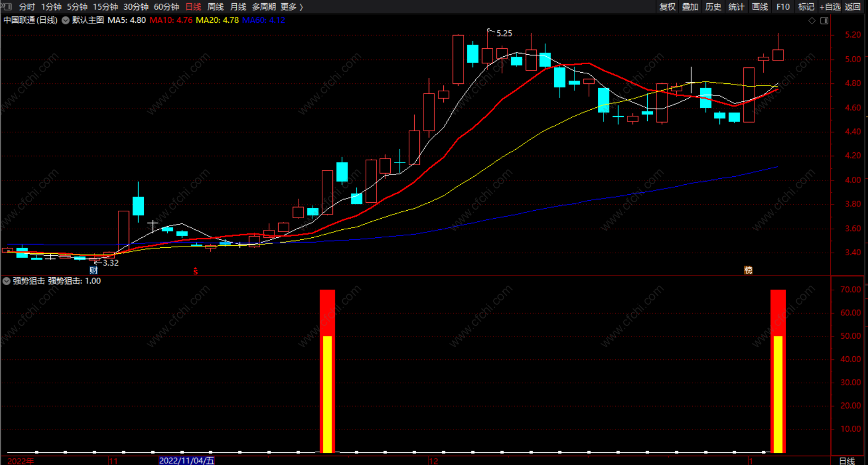868x465 pixels.
Task: Switch to 月线 monthly chart
Action: tap(238, 7)
